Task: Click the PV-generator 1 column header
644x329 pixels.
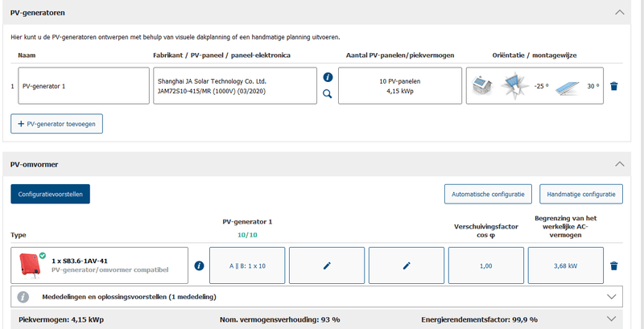Action: [247, 222]
